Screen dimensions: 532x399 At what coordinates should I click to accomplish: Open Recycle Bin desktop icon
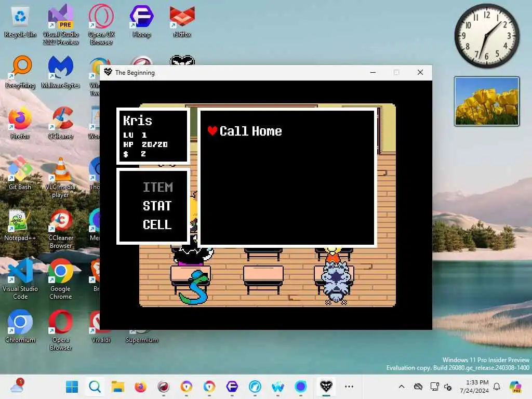[x=20, y=21]
